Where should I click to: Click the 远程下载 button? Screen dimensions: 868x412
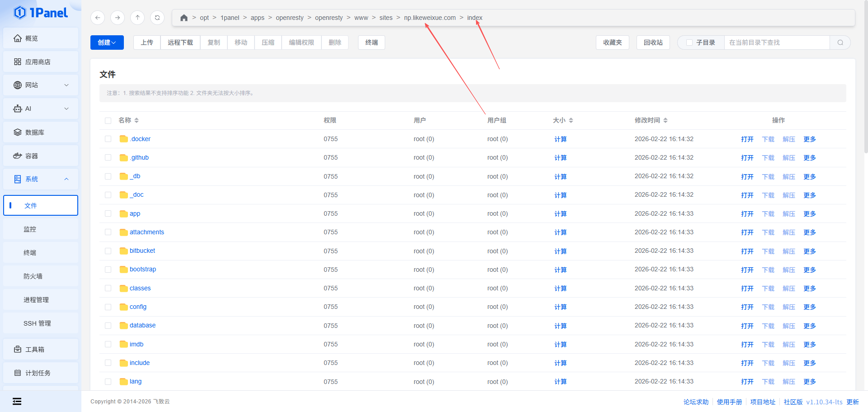coord(180,43)
